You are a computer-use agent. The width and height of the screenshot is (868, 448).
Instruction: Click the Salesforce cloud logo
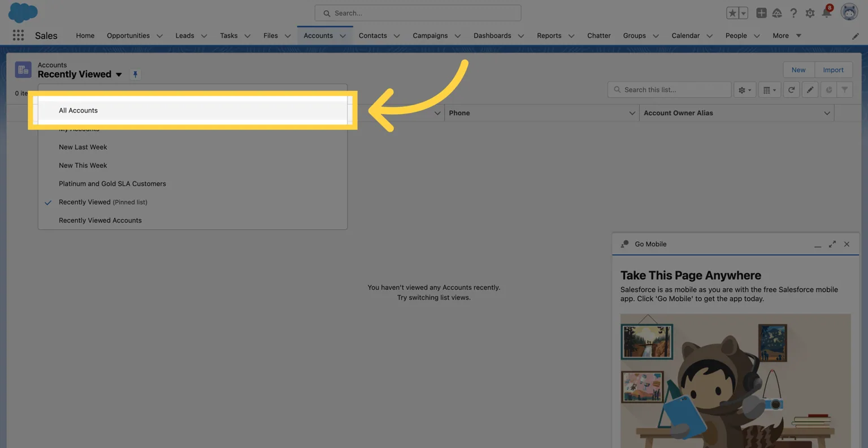coord(23,12)
